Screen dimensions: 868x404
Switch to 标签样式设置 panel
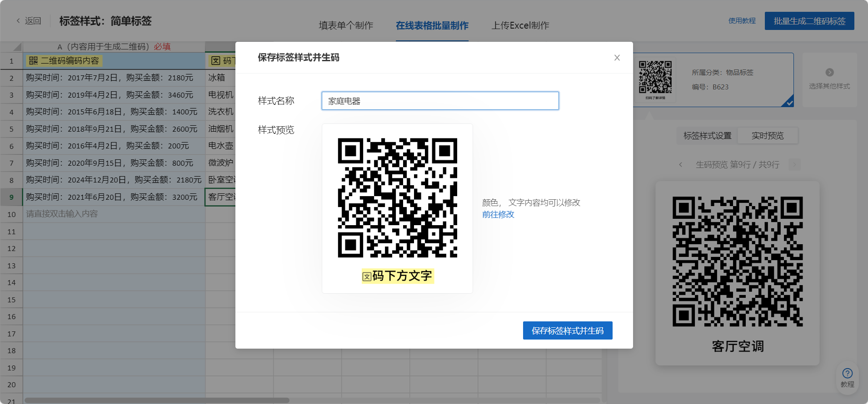(x=707, y=136)
